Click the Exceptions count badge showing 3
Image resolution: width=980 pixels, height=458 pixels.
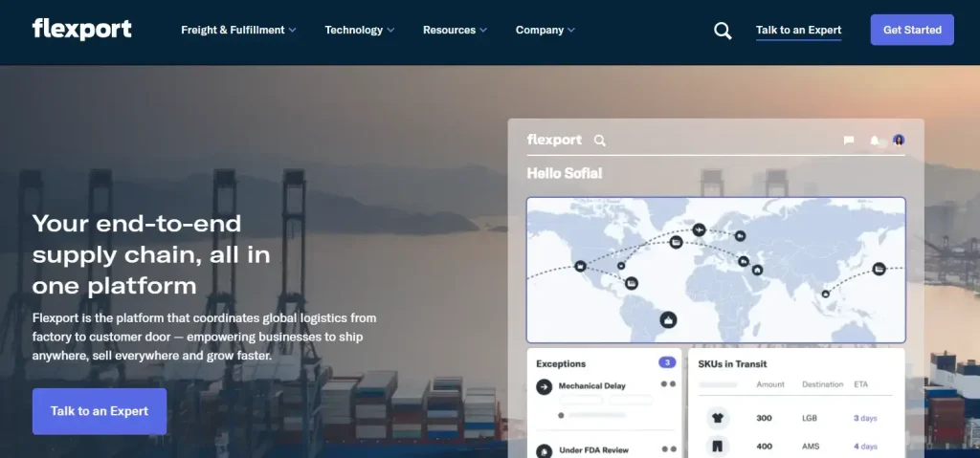click(x=667, y=362)
